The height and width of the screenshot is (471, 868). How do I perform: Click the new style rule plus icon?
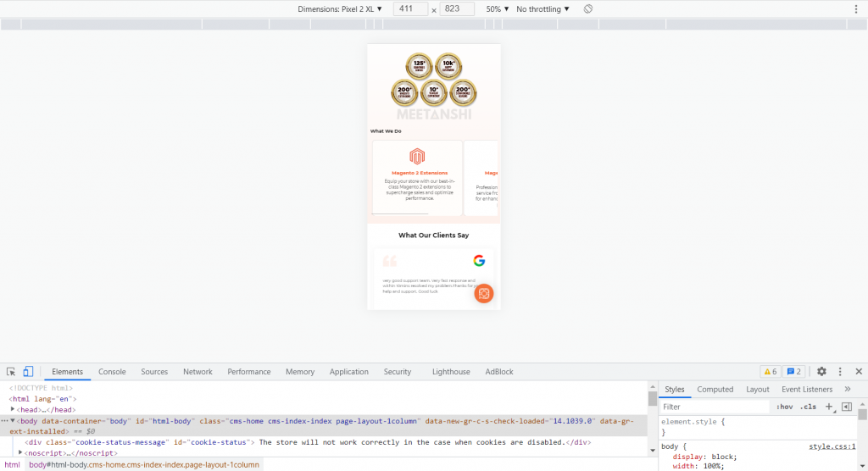coord(830,407)
